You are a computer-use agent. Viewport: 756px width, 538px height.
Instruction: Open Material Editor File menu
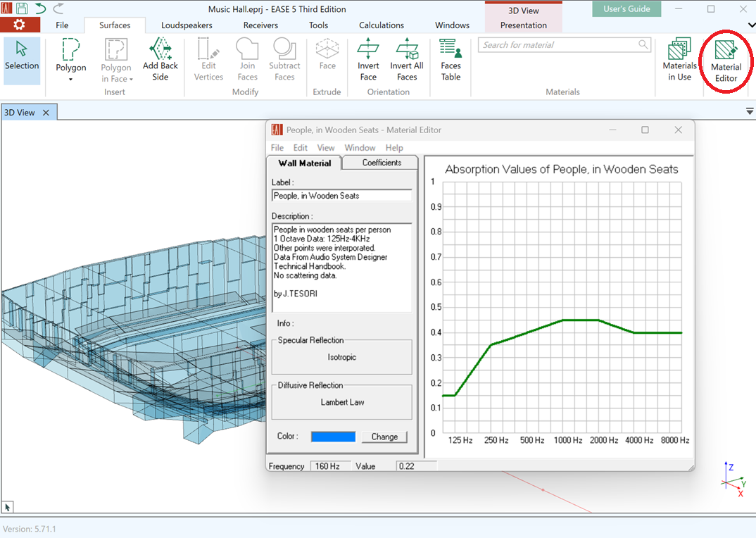pos(277,148)
